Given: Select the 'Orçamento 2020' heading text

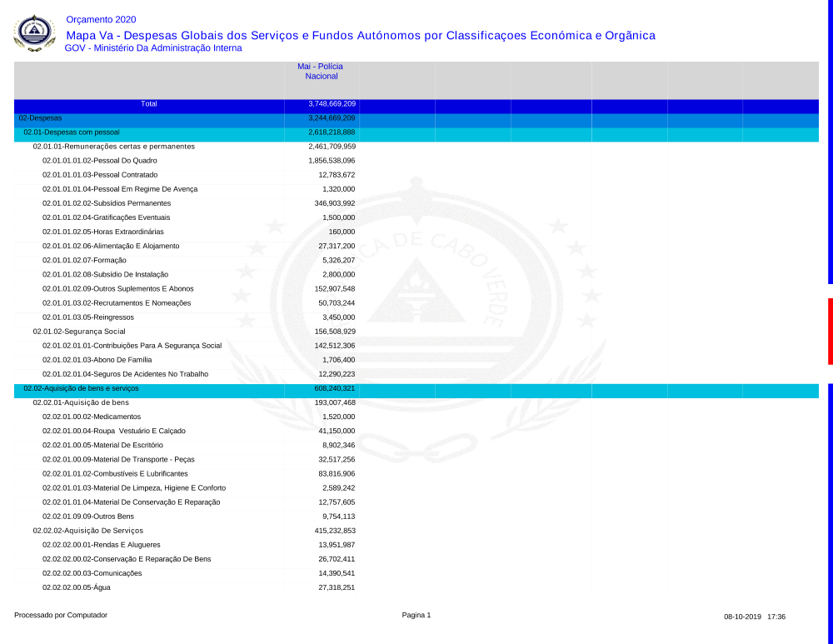Looking at the screenshot, I should pos(100,20).
